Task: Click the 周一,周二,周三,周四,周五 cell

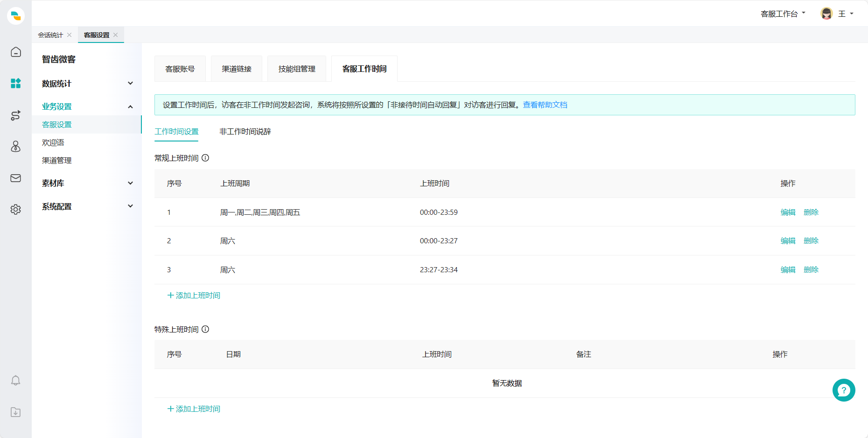Action: tap(260, 212)
